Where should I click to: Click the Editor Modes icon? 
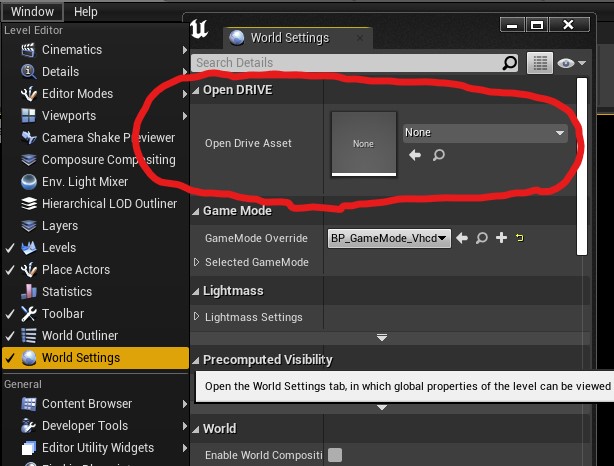[29, 94]
